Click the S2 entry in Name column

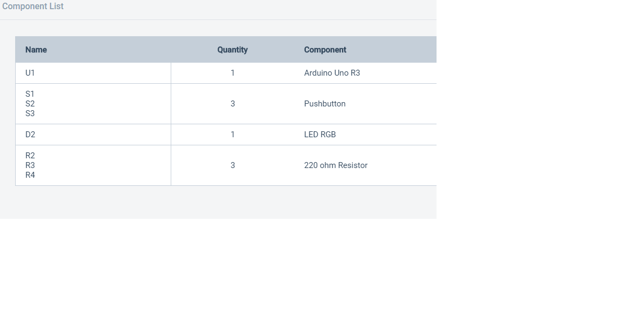pyautogui.click(x=30, y=104)
